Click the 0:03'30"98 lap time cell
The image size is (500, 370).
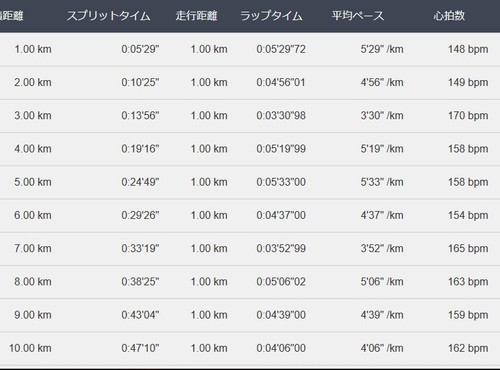pyautogui.click(x=281, y=116)
